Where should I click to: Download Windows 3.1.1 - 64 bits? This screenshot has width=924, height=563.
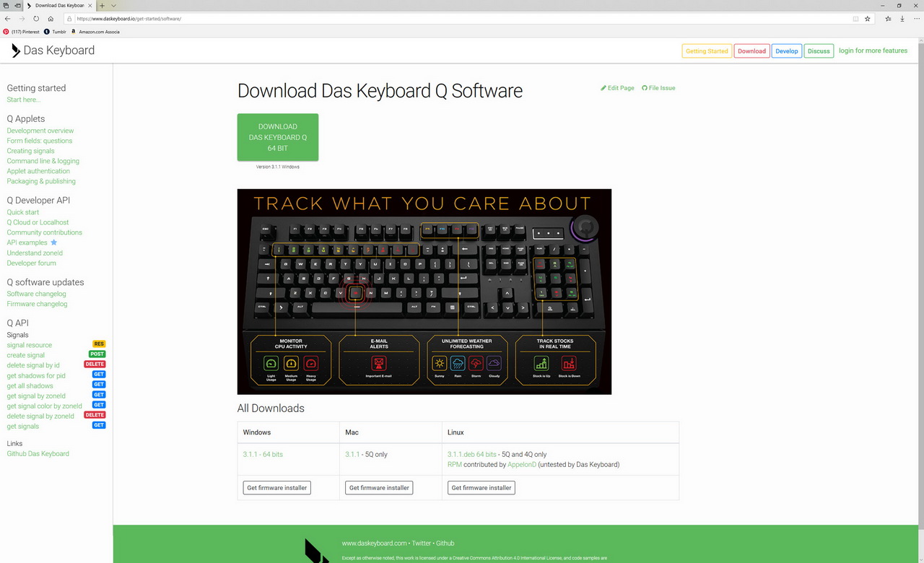(x=263, y=454)
